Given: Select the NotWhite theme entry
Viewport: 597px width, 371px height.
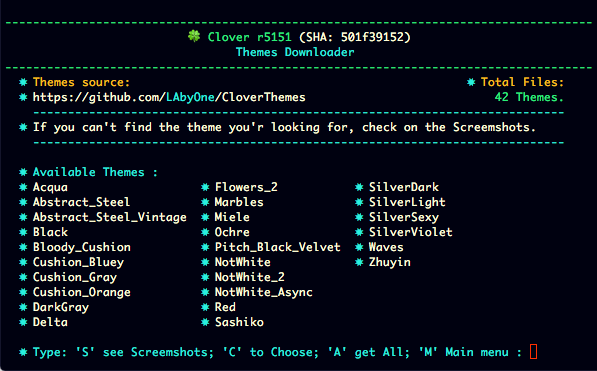Looking at the screenshot, I should pos(243,262).
